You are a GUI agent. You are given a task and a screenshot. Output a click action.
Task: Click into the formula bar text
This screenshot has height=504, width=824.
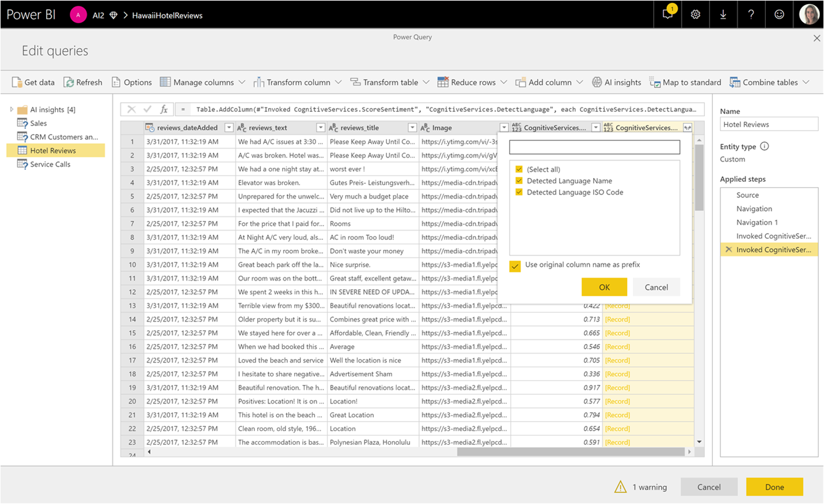[x=446, y=109]
